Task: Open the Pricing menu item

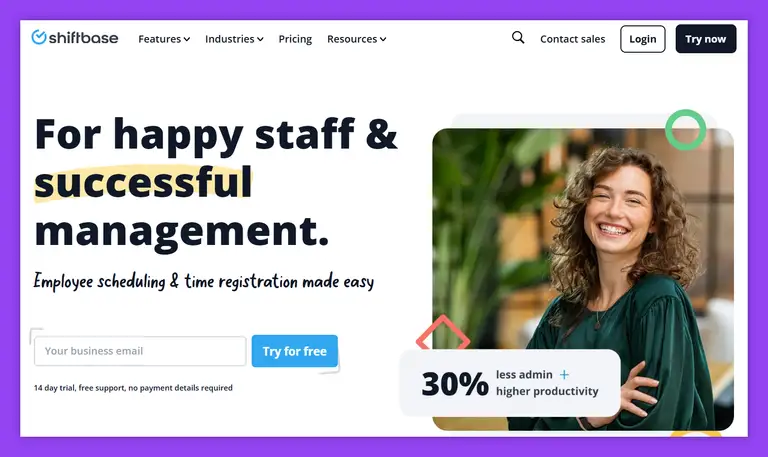Action: tap(295, 39)
